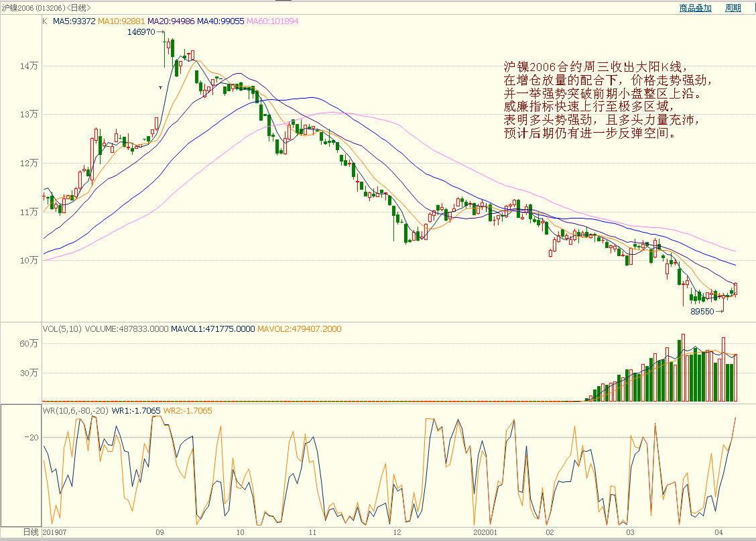Click the 89550 low price marker

click(703, 312)
